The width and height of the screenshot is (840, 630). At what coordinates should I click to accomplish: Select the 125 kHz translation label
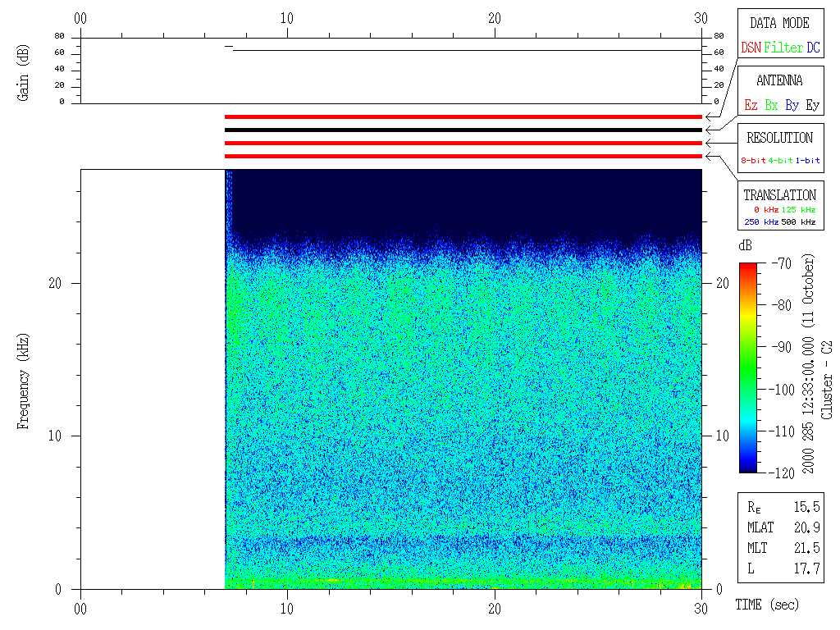click(x=801, y=210)
